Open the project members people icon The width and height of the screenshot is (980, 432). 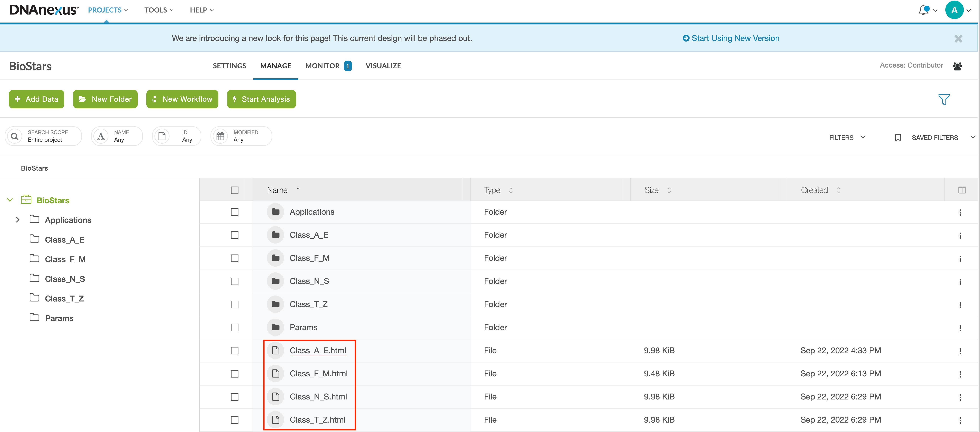tap(957, 66)
